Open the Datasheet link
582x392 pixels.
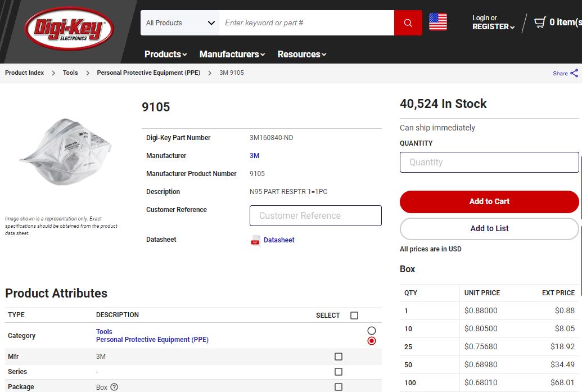(x=279, y=240)
